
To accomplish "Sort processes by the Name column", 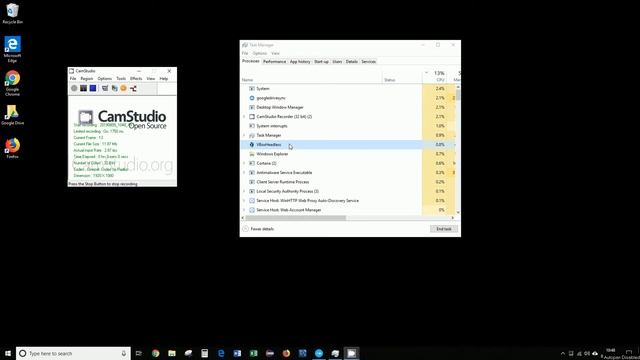I will pyautogui.click(x=311, y=76).
